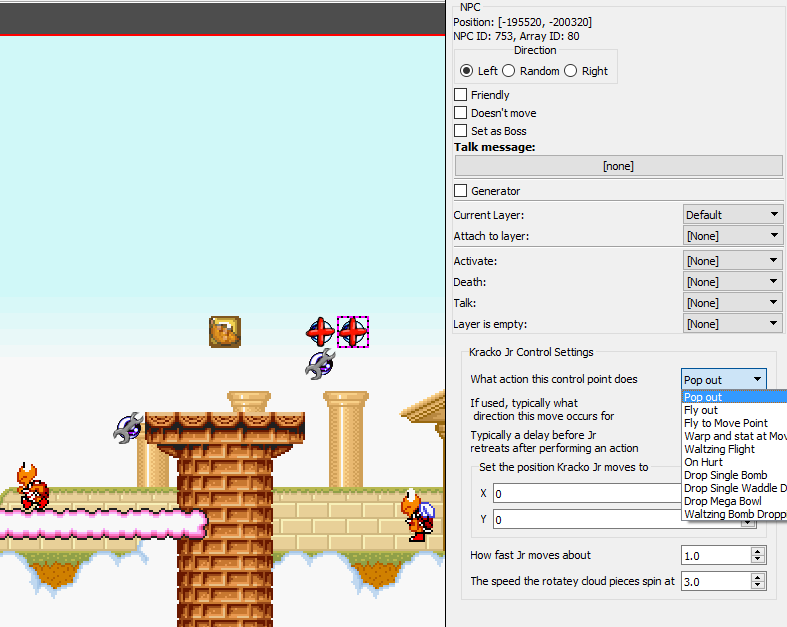Click the Y position input field

pos(587,520)
